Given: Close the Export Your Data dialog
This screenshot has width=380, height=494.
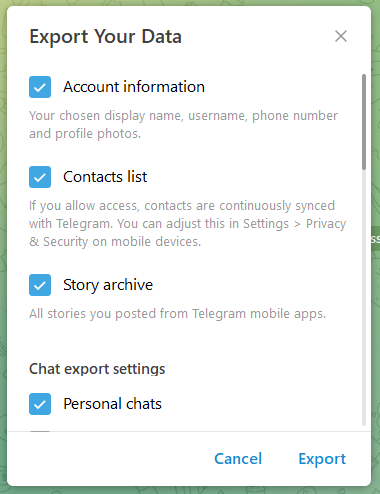Looking at the screenshot, I should click(341, 36).
